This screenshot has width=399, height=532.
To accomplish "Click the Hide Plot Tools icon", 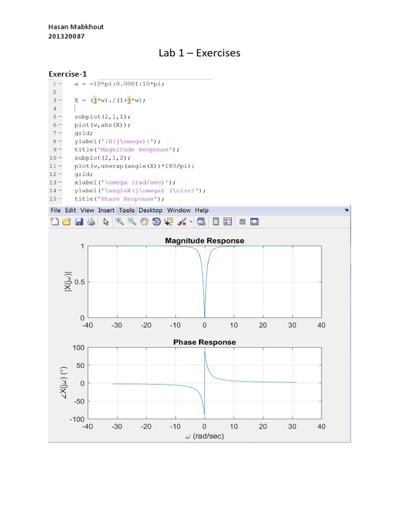I will (242, 221).
